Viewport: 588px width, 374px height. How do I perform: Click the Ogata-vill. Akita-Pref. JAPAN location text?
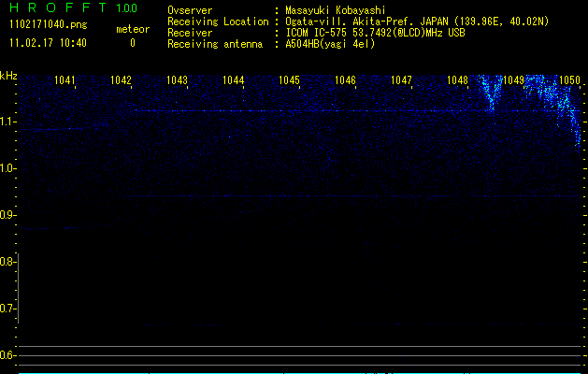click(417, 22)
